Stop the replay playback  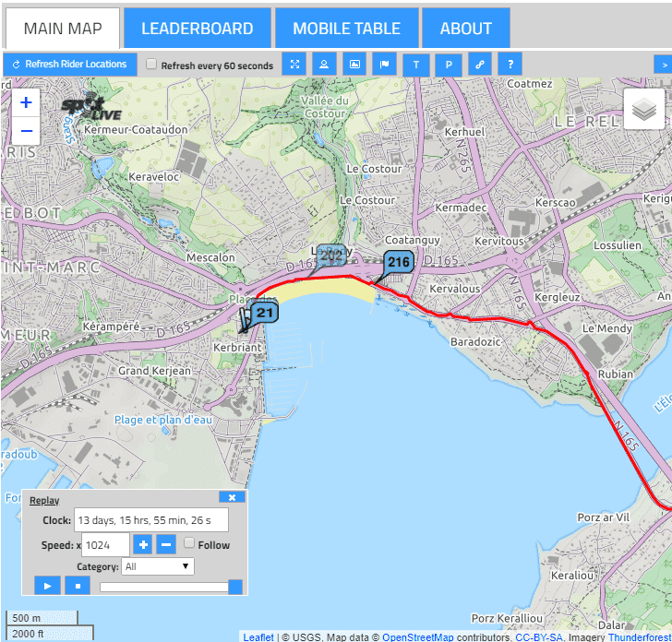(x=78, y=586)
